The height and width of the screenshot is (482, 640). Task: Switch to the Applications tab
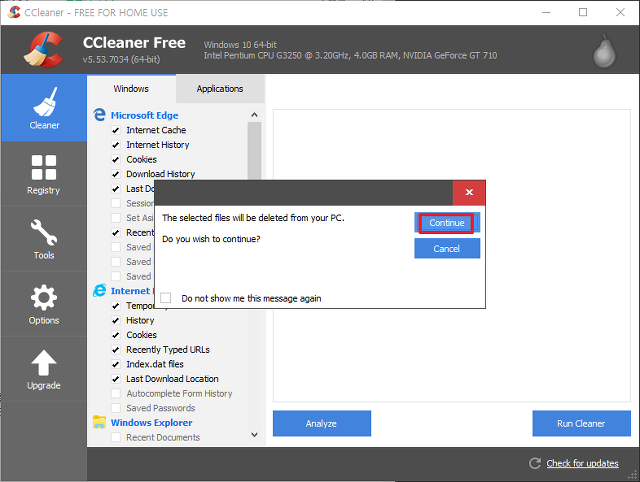coord(220,89)
